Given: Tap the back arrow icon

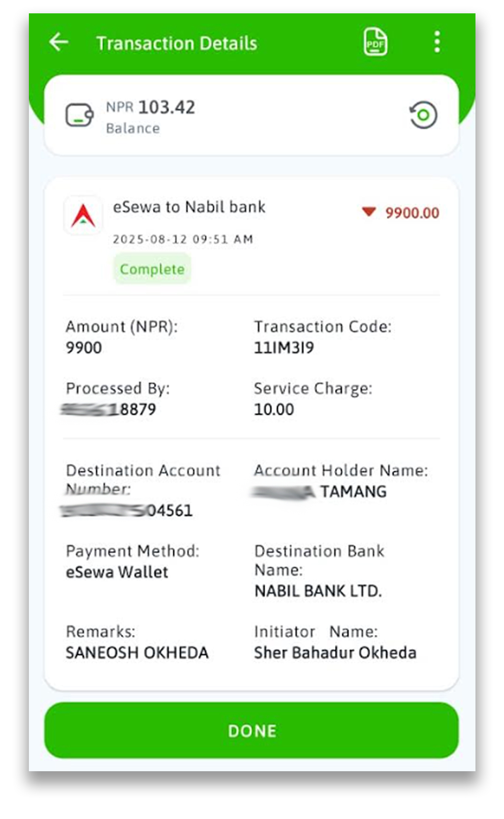Looking at the screenshot, I should coord(59,42).
